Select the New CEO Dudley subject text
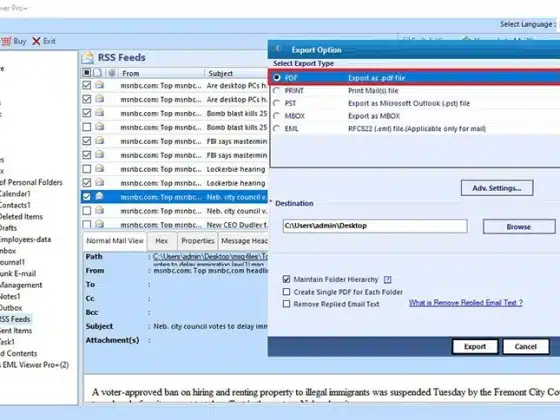The width and height of the screenshot is (560, 420). click(237, 225)
